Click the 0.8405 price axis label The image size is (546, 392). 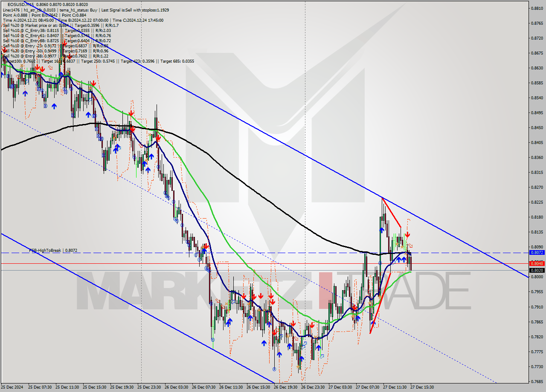pyautogui.click(x=536, y=142)
